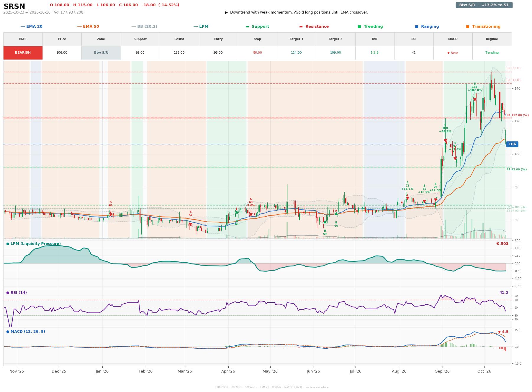Click the Resist value 122.00 cell

pyautogui.click(x=179, y=53)
